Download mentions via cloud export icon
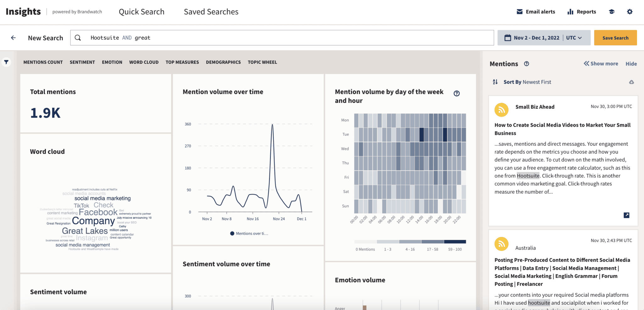Viewport: 644px width, 310px height. pyautogui.click(x=632, y=82)
